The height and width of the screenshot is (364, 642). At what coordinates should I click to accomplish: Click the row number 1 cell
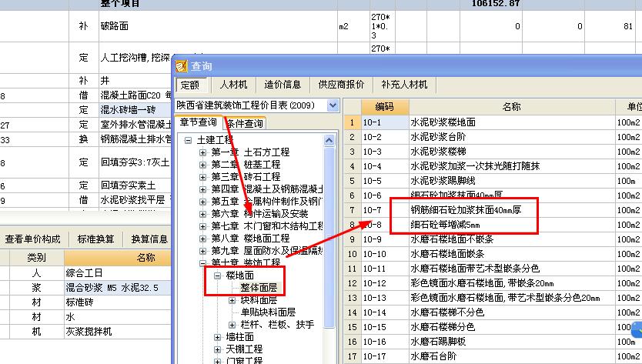[x=352, y=122]
